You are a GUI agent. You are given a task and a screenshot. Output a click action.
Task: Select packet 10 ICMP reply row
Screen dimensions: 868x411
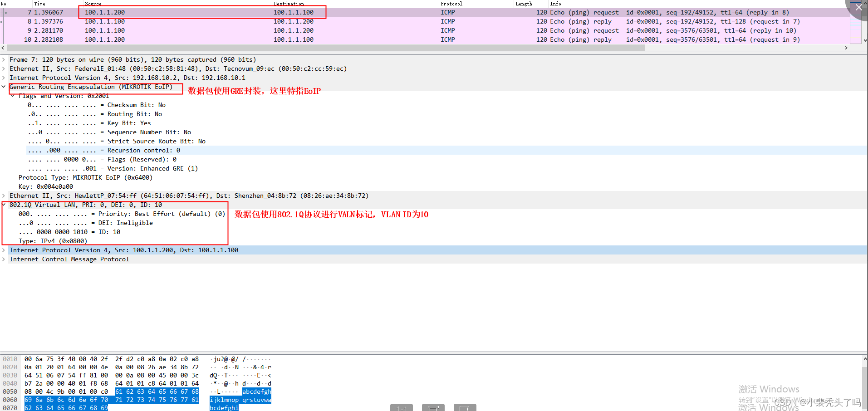(x=181, y=39)
